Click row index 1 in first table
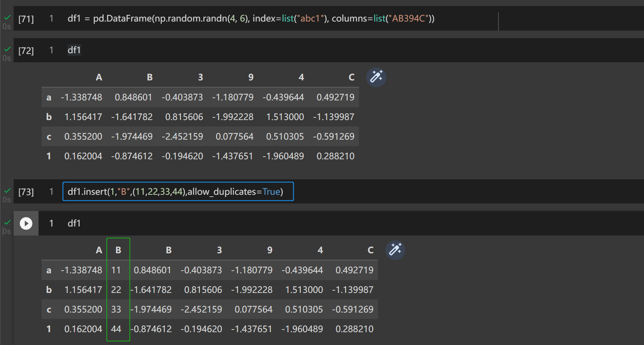This screenshot has width=644, height=345. 49,156
